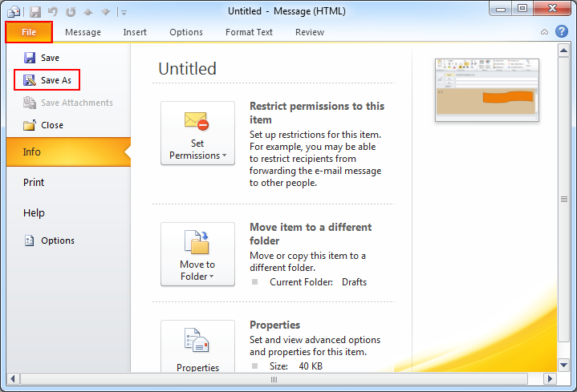Minimize the ribbon with the caret icon
Screen dimensions: 577x392
[544, 32]
